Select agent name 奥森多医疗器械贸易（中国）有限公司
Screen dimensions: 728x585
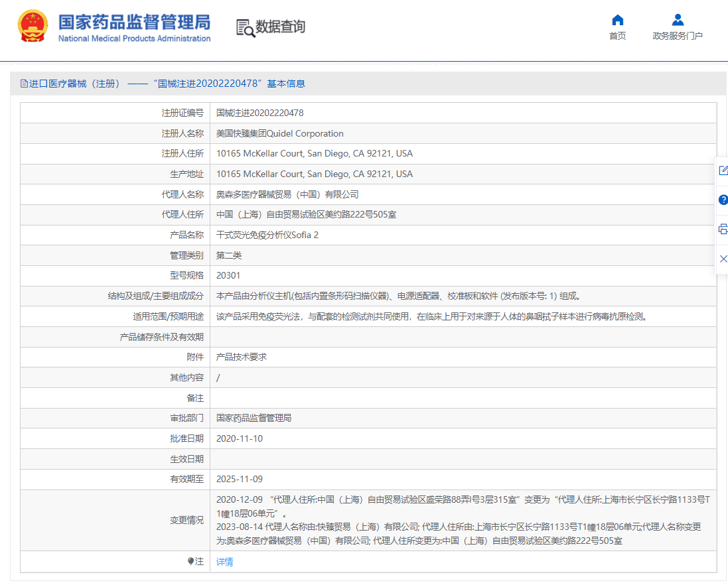pyautogui.click(x=287, y=194)
